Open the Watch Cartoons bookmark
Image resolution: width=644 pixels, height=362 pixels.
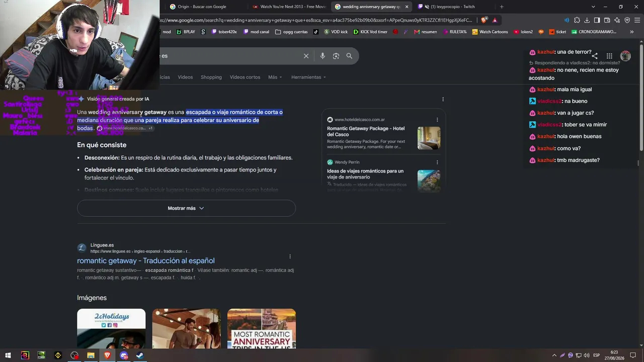pos(490,32)
